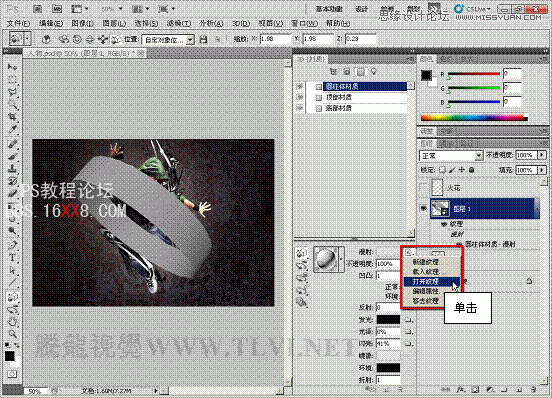This screenshot has width=552, height=398.
Task: Select the Hand tool in the toolbox
Action: (x=12, y=321)
